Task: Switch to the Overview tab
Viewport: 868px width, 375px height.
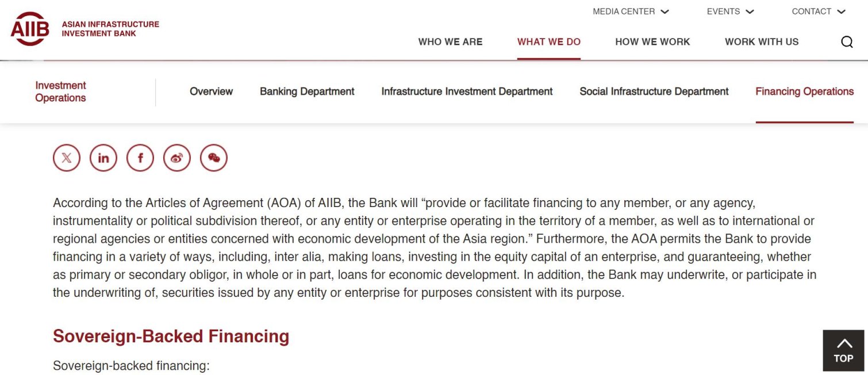Action: (211, 91)
